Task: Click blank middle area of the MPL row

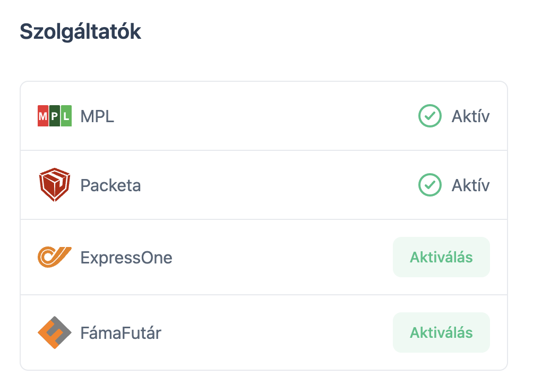Action: (265, 116)
